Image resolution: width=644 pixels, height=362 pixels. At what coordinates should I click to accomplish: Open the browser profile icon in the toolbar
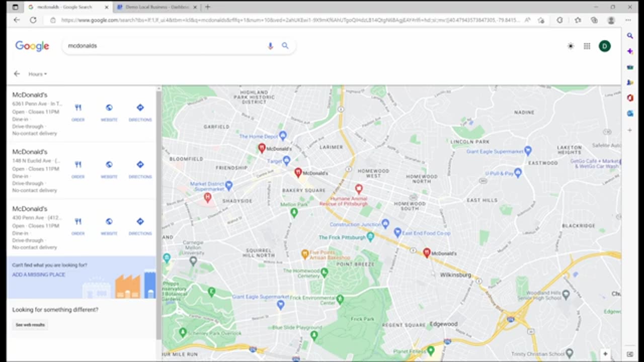(611, 20)
